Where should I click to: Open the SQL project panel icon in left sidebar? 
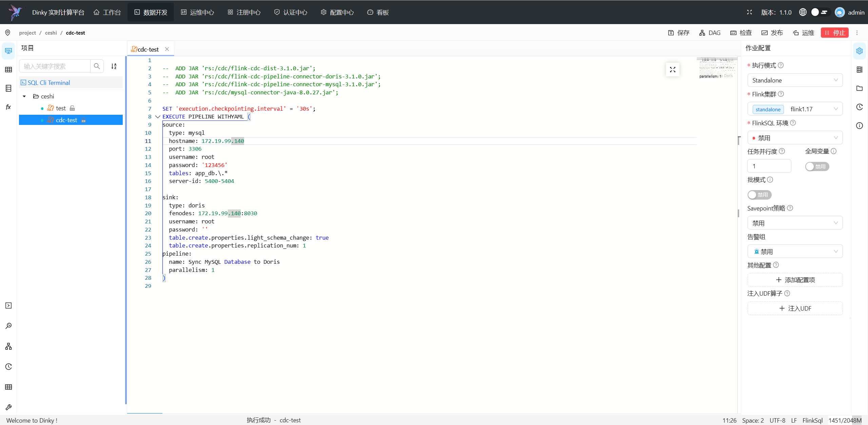(x=8, y=51)
